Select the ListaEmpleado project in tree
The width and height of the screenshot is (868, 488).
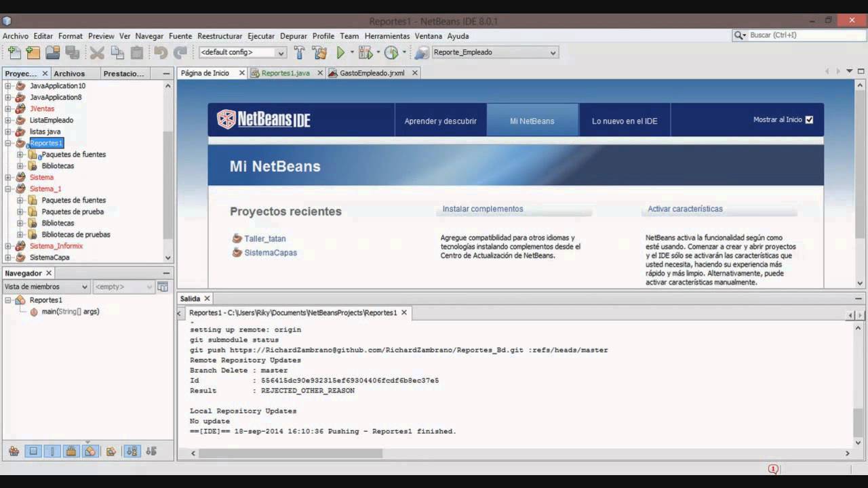pyautogui.click(x=52, y=120)
